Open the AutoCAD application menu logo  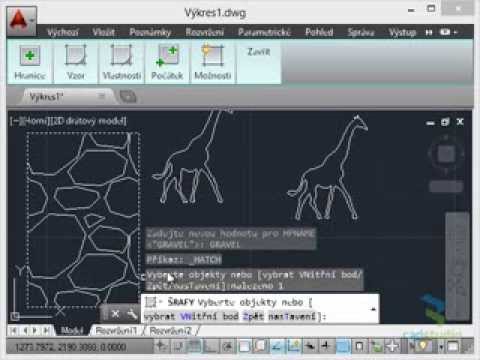(x=21, y=21)
